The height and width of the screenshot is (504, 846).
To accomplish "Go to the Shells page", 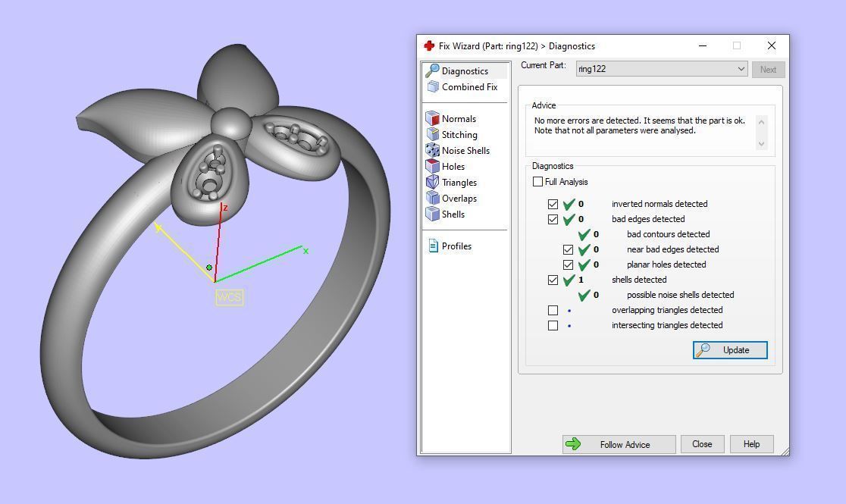I will click(x=453, y=214).
